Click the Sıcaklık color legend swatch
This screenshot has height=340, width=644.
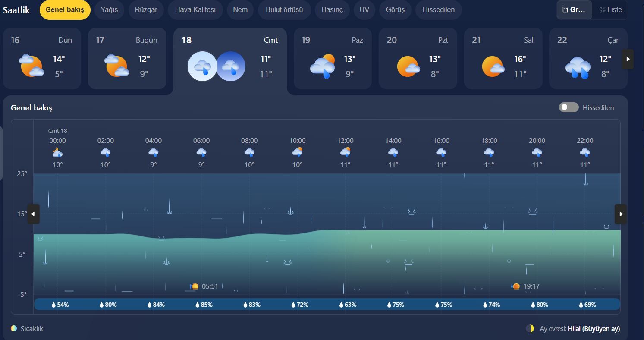pyautogui.click(x=14, y=329)
